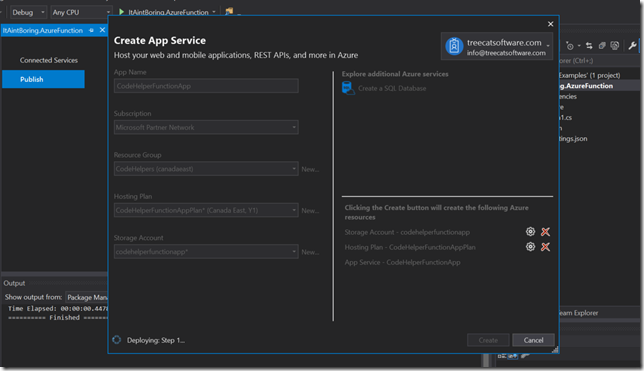This screenshot has height=371, width=644.
Task: Select Dependencies node in Solution Explorer
Action: tap(568, 97)
